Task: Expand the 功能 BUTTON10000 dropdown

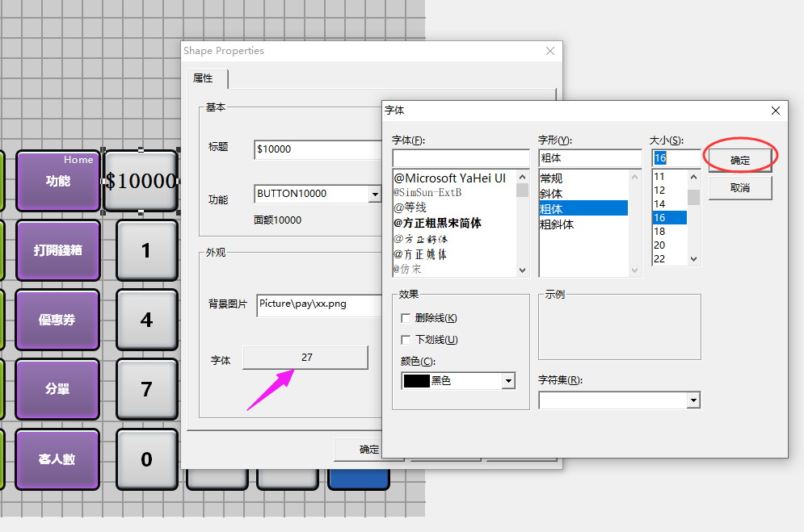Action: [x=375, y=194]
